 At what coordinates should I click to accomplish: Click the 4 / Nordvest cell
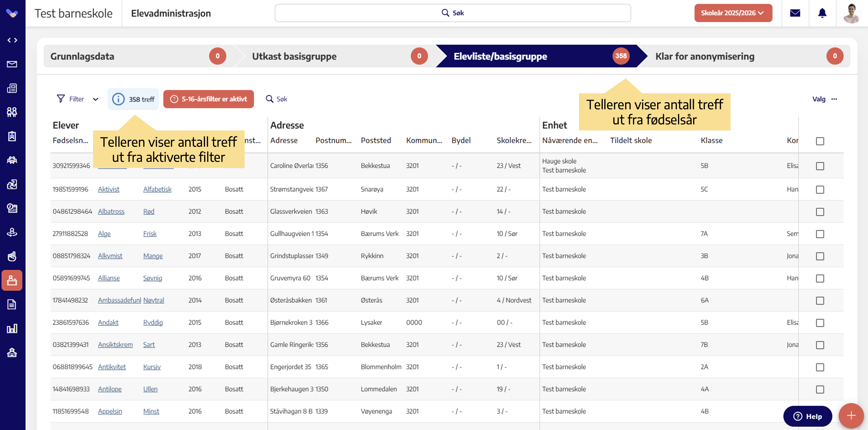(x=514, y=300)
